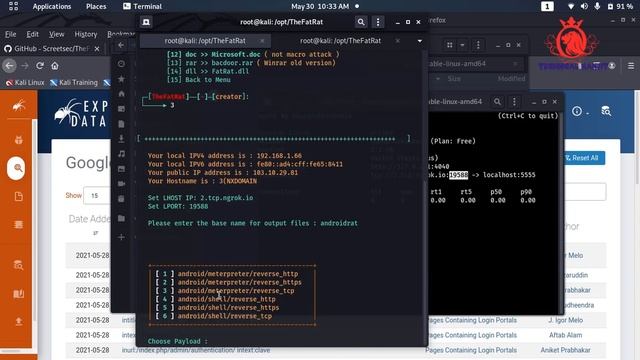
Task: Sort file manager list by Modified column
Action: click(511, 79)
